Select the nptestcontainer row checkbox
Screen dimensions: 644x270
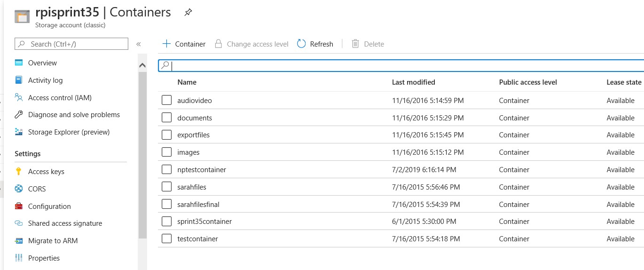[166, 169]
